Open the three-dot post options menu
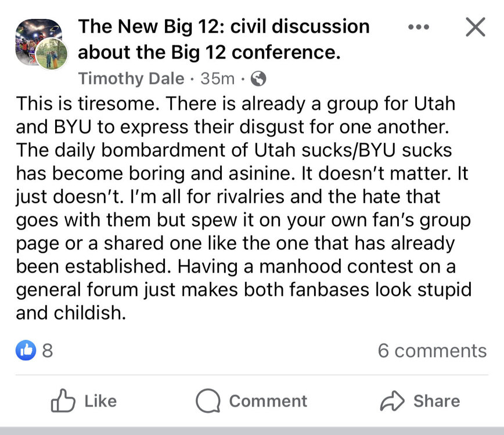Viewport: 504px width, 435px height. point(419,27)
